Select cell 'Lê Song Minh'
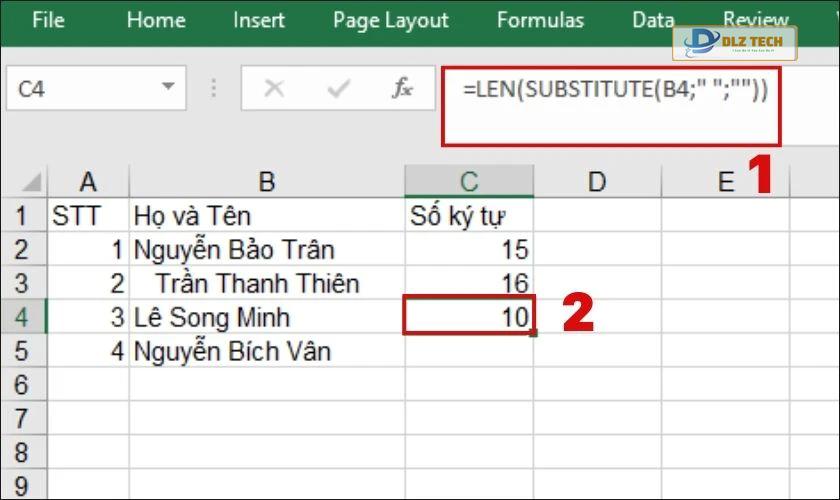The width and height of the screenshot is (840, 500). (x=267, y=317)
